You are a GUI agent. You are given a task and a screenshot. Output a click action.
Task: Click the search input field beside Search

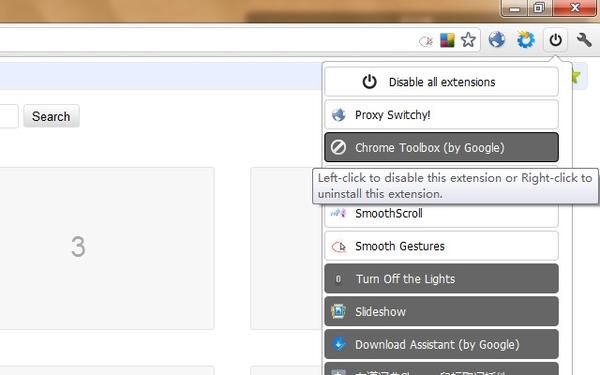8,116
